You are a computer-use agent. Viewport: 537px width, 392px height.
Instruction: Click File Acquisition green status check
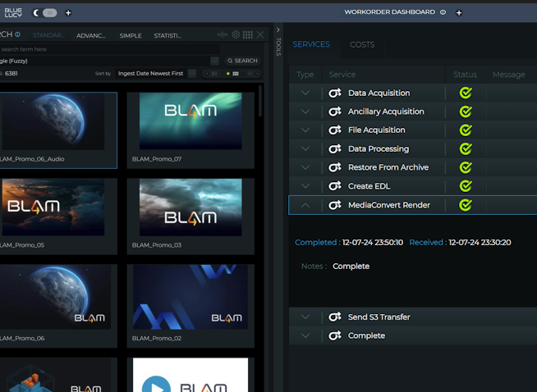point(466,130)
